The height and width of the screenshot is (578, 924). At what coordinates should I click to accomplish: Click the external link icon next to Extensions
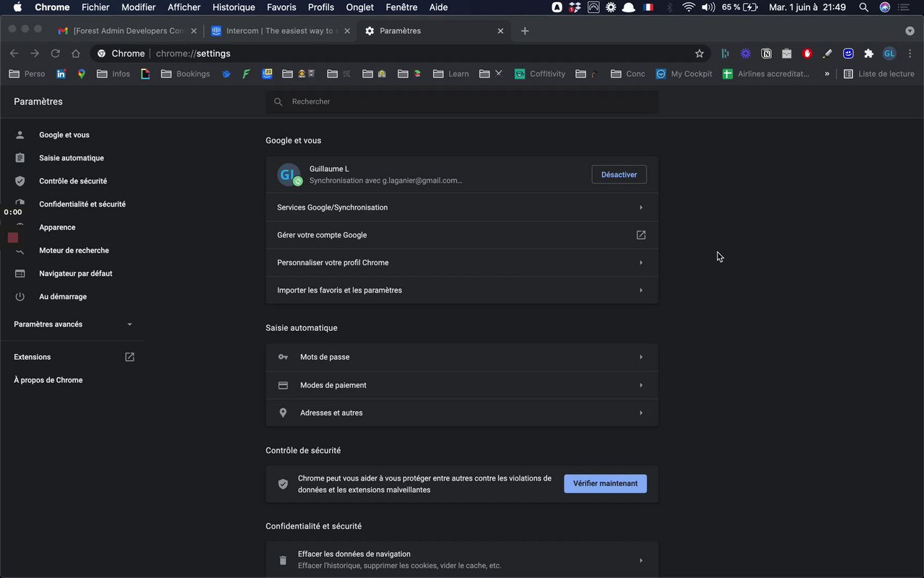coord(129,357)
